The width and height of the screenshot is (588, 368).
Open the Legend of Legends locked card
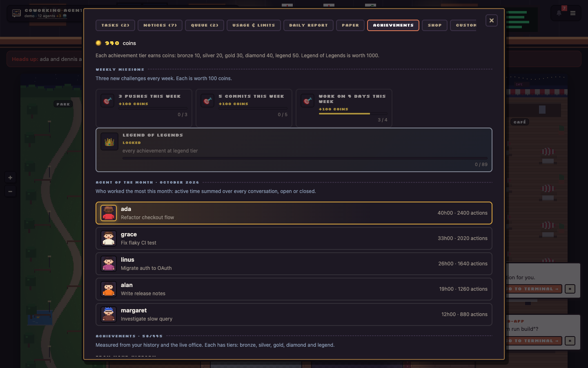294,150
